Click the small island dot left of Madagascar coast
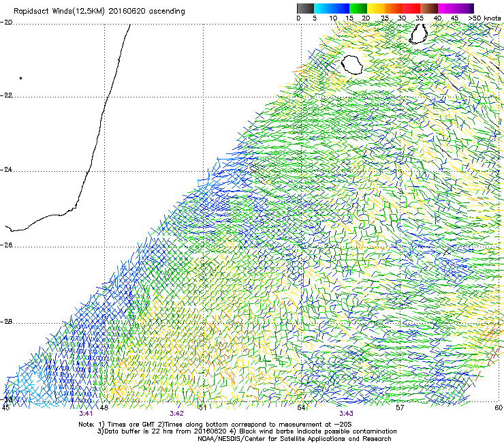504x443 pixels. click(21, 78)
